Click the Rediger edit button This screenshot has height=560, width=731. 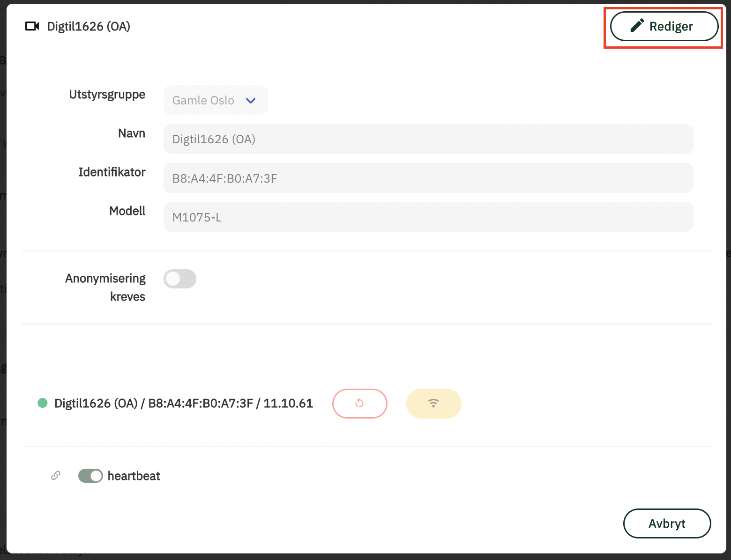click(x=664, y=26)
